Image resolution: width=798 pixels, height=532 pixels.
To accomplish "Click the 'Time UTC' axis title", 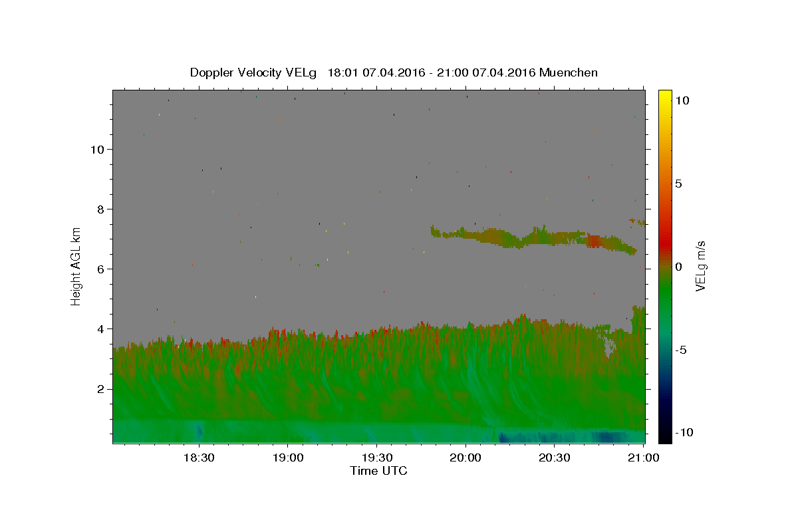I will pyautogui.click(x=378, y=471).
